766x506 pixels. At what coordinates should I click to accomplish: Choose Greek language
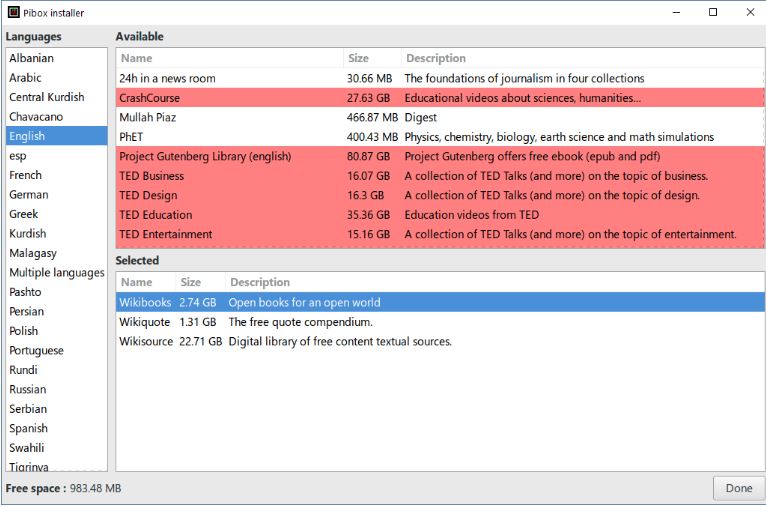[57, 214]
